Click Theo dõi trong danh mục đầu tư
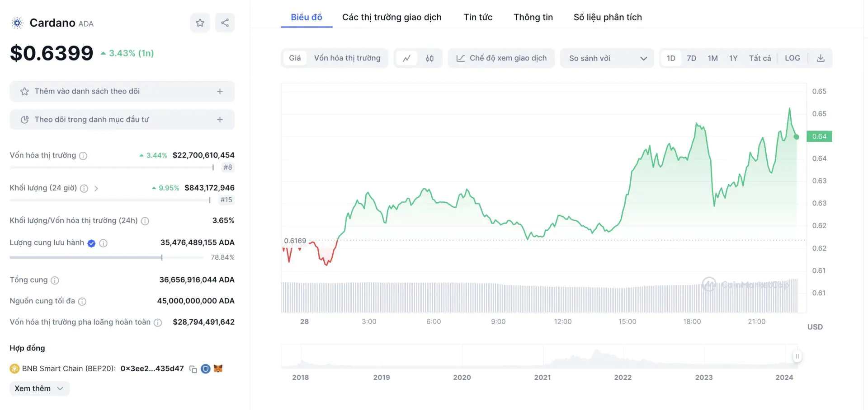Image resolution: width=868 pixels, height=410 pixels. click(x=122, y=120)
